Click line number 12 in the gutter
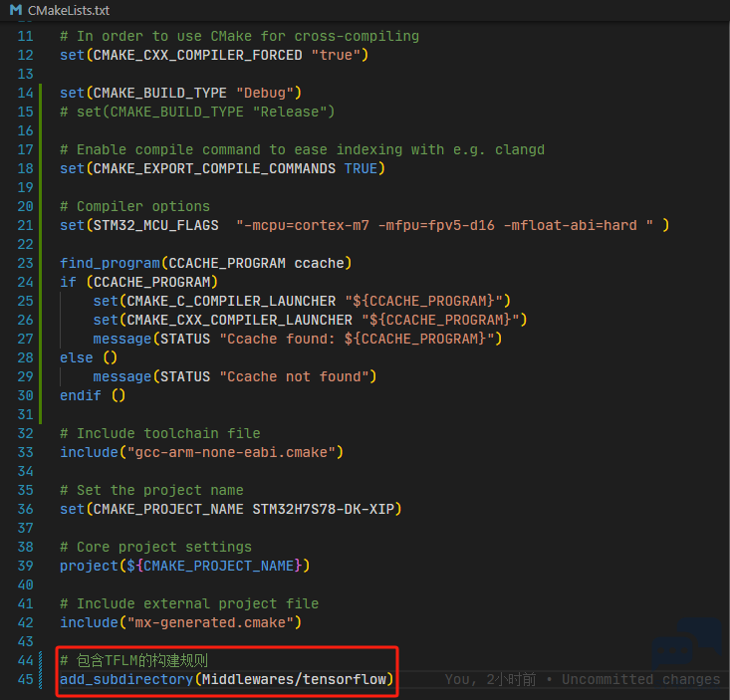The width and height of the screenshot is (730, 700). tap(25, 56)
